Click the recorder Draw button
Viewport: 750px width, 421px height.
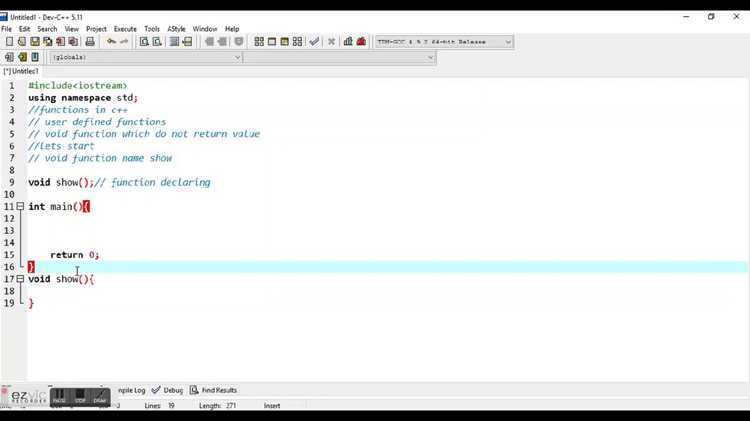[x=100, y=396]
